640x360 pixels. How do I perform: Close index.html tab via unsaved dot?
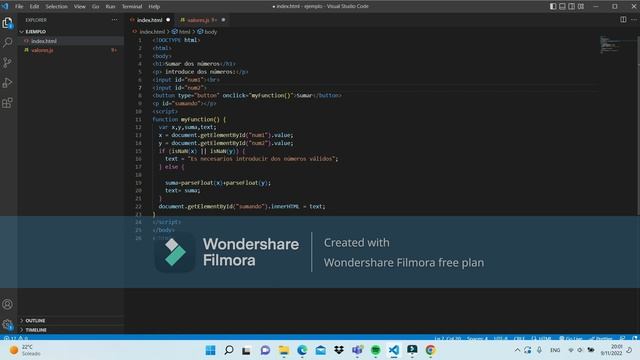pyautogui.click(x=168, y=20)
